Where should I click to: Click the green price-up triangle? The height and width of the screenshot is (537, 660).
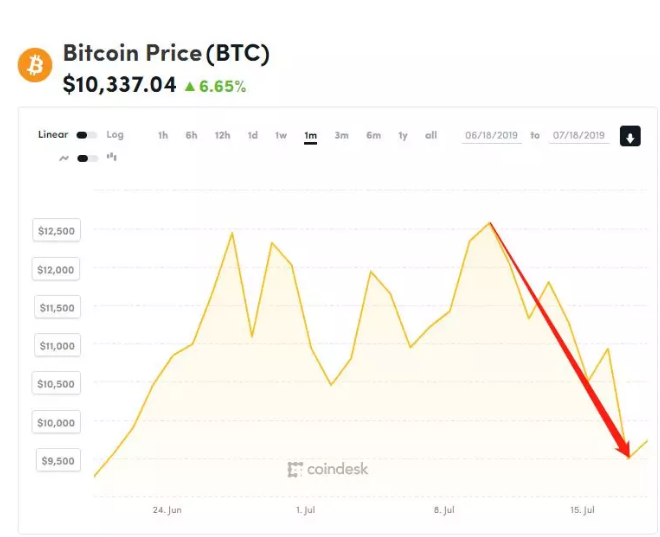pyautogui.click(x=188, y=87)
